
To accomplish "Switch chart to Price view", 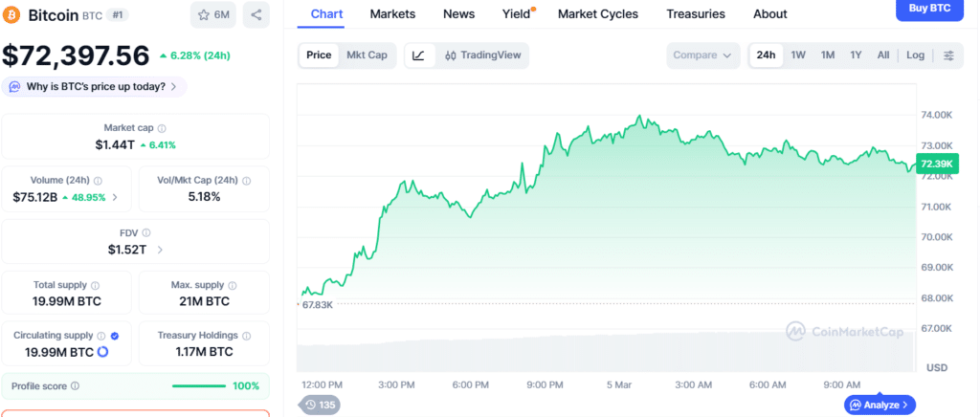I will [x=319, y=55].
